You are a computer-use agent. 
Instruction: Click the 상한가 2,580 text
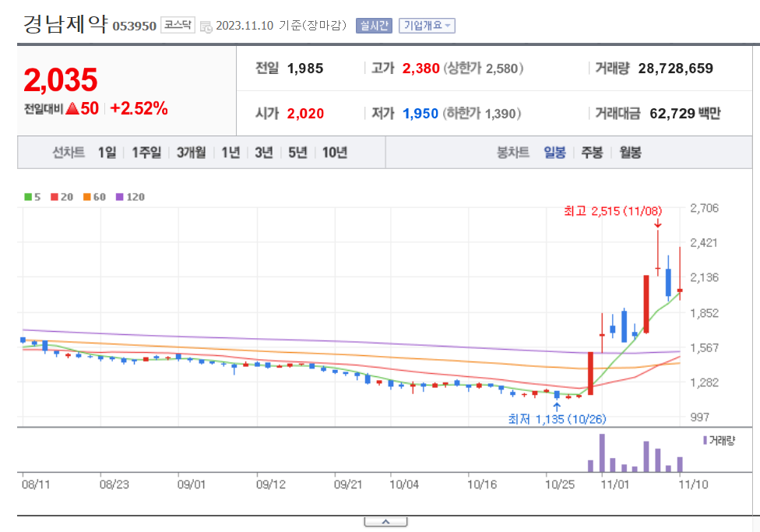(x=484, y=69)
